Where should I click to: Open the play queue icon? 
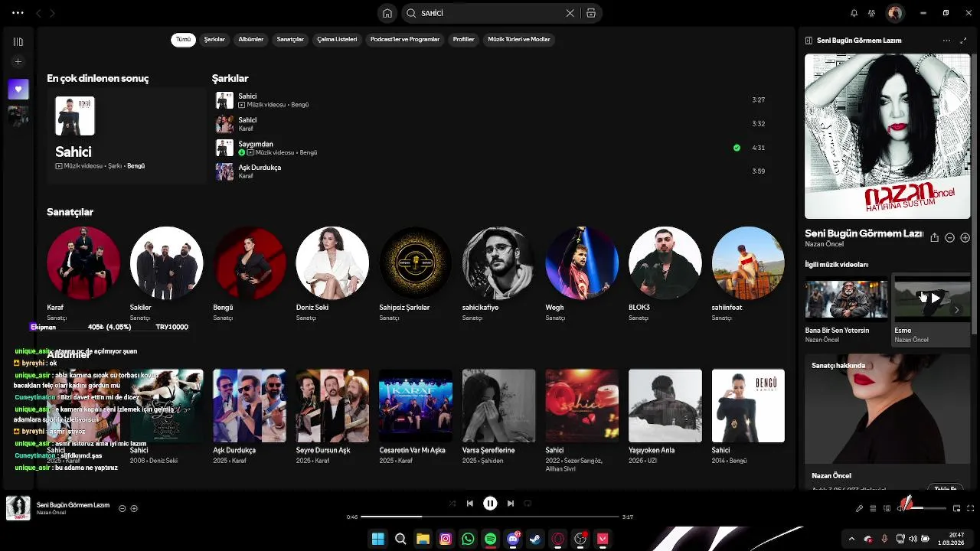pyautogui.click(x=873, y=508)
